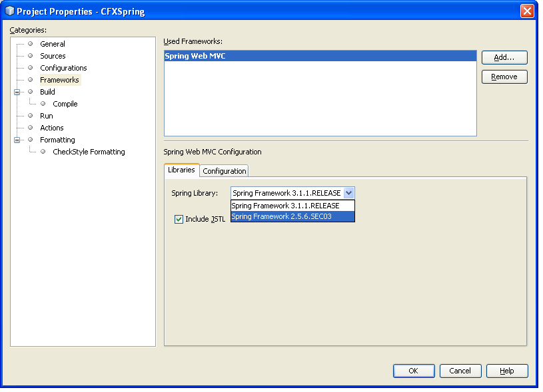Select the General category
This screenshot has height=392, width=543.
point(52,44)
